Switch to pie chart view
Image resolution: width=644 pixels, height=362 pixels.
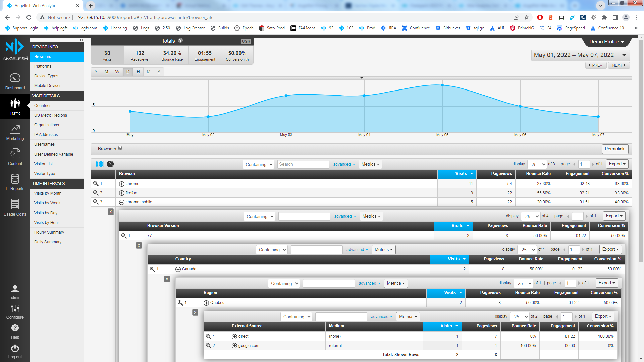click(110, 164)
